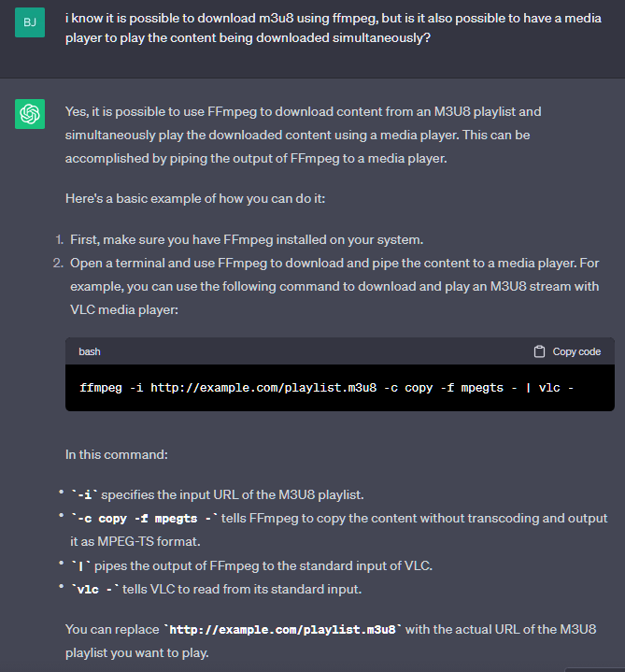The height and width of the screenshot is (672, 625).
Task: Click the '-c copy -f mpegts -' inline code
Action: click(145, 518)
